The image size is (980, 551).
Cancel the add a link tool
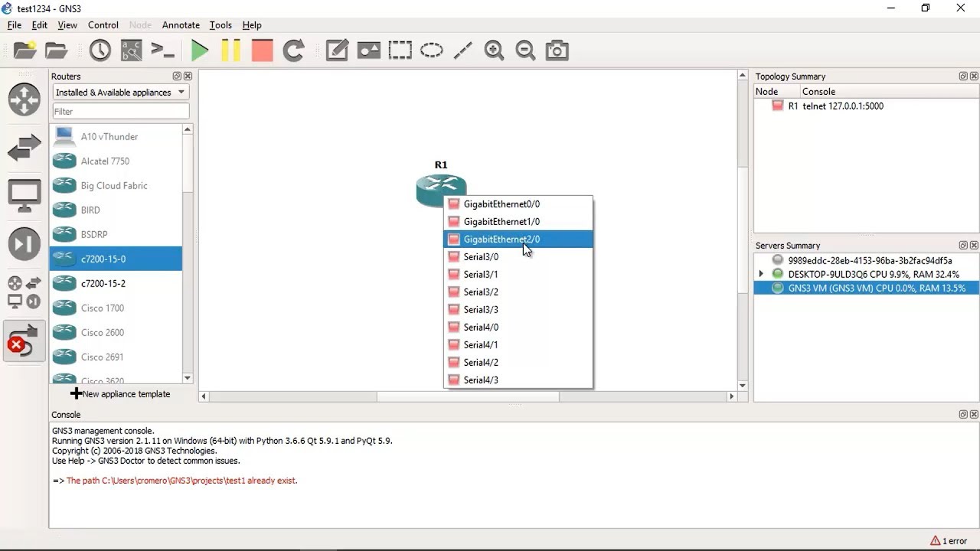[x=24, y=341]
